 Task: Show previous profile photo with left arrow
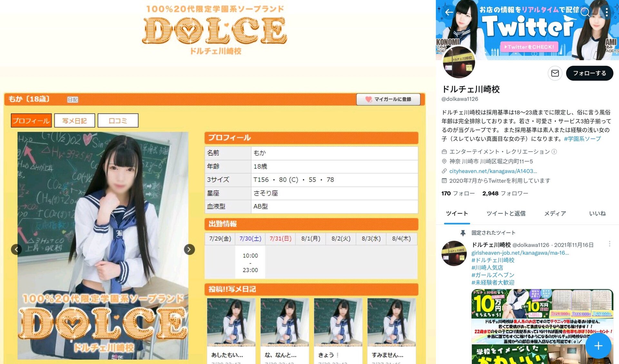[x=16, y=249]
